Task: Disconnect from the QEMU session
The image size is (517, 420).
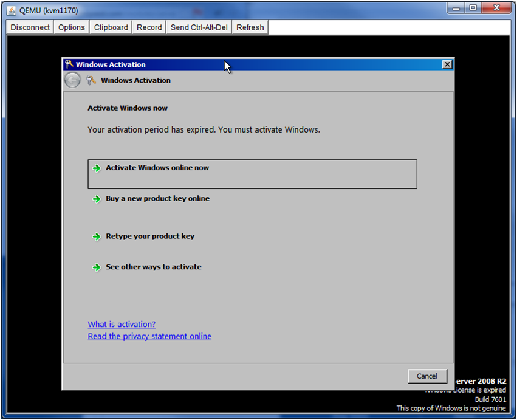Action: point(30,27)
